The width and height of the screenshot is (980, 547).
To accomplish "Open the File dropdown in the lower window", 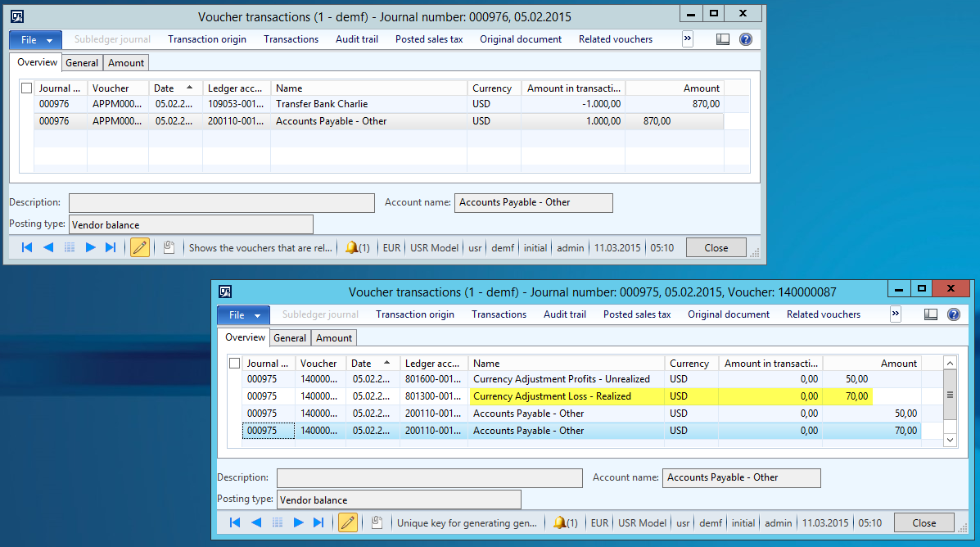I will coord(243,314).
